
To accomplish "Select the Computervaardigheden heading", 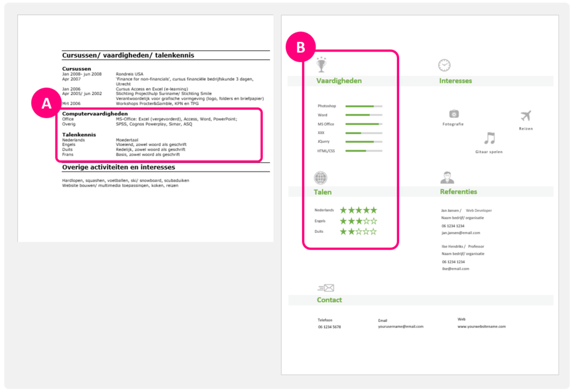I will 94,113.
